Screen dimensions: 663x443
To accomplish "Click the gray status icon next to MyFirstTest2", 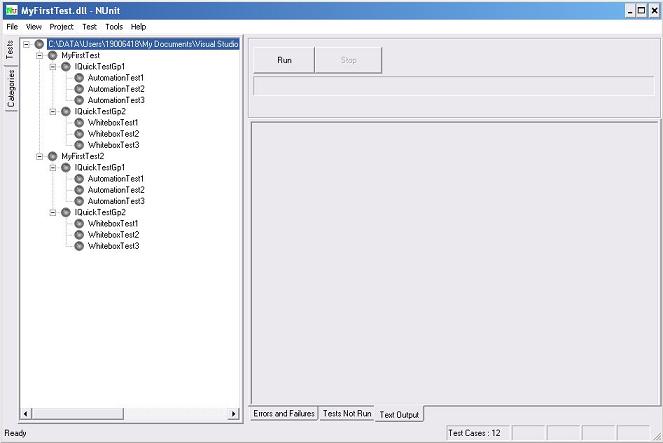I will coord(52,156).
